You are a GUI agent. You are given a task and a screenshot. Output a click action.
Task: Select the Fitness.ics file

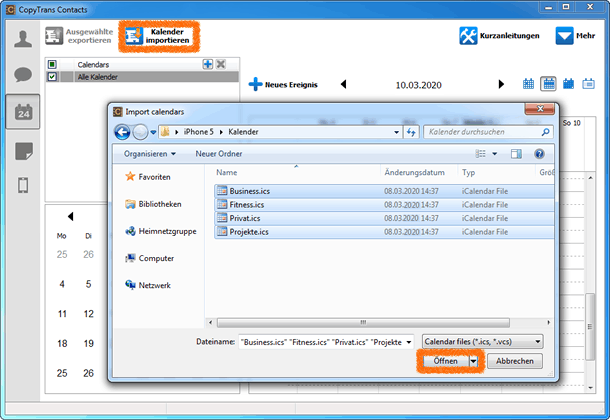point(384,205)
